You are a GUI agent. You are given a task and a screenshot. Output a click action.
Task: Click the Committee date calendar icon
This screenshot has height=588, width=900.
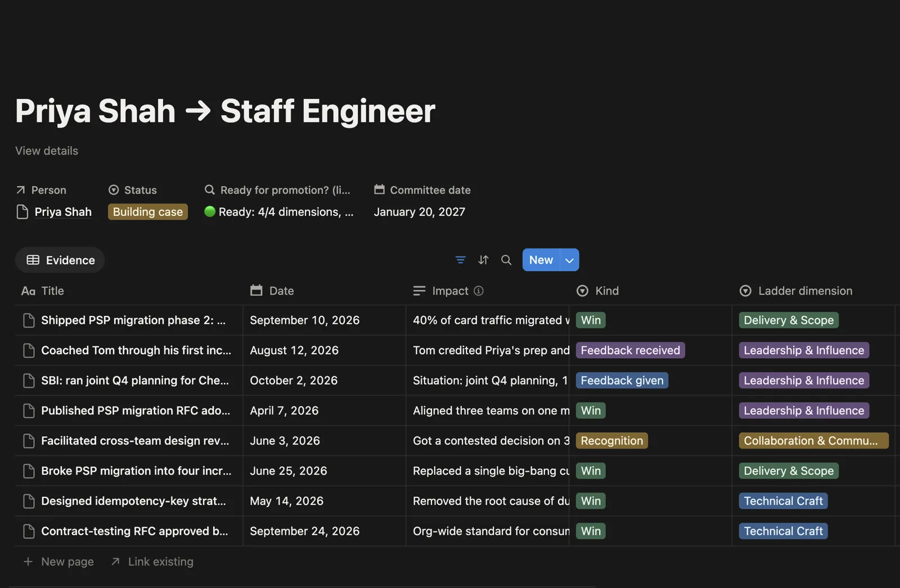point(380,189)
